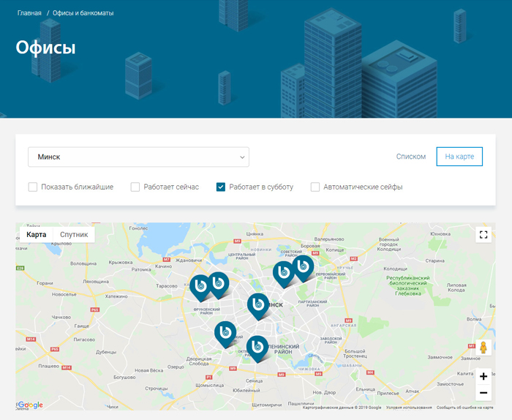
Task: Zoom out on the map
Action: tap(483, 393)
